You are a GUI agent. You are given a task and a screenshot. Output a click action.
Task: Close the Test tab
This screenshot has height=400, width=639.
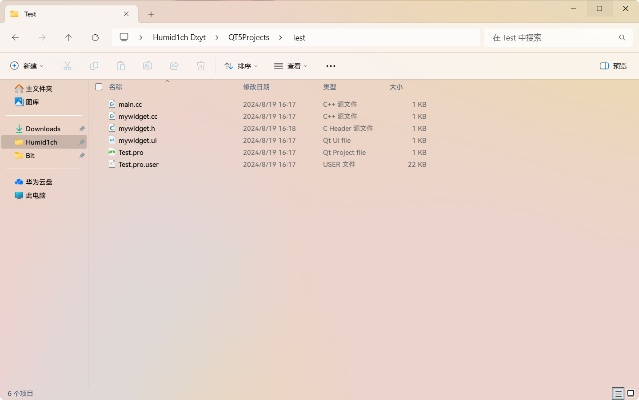(126, 14)
